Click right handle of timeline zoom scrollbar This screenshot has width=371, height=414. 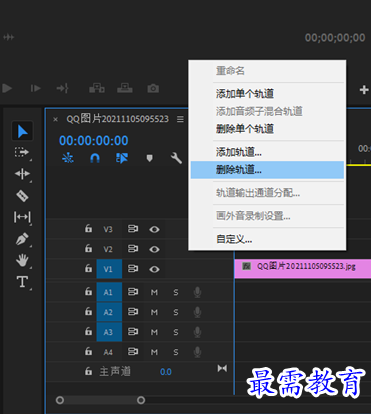[141, 400]
